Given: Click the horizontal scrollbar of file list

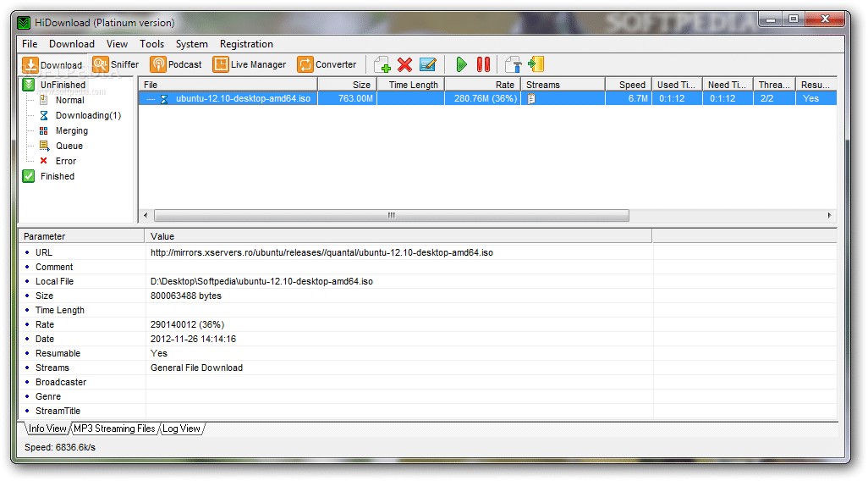Looking at the screenshot, I should 391,215.
